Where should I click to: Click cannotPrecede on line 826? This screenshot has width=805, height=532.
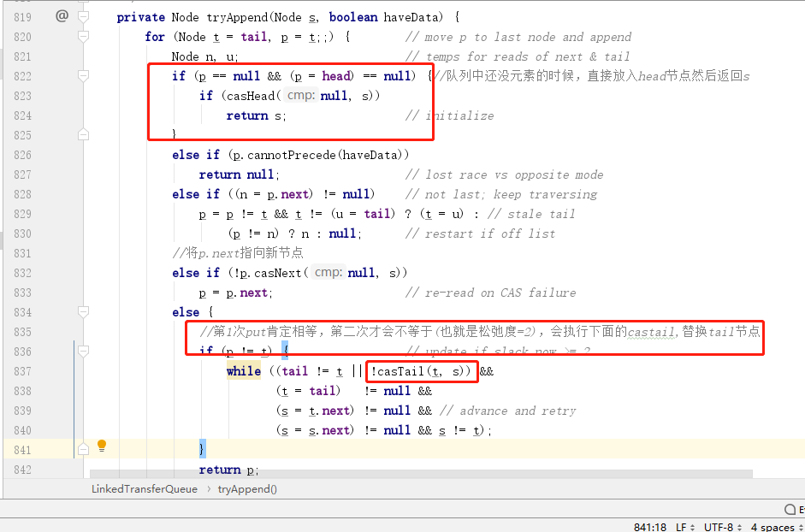pos(293,155)
